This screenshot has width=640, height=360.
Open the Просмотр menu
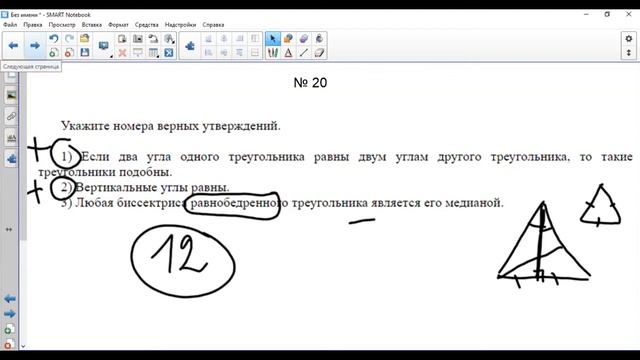pyautogui.click(x=62, y=25)
